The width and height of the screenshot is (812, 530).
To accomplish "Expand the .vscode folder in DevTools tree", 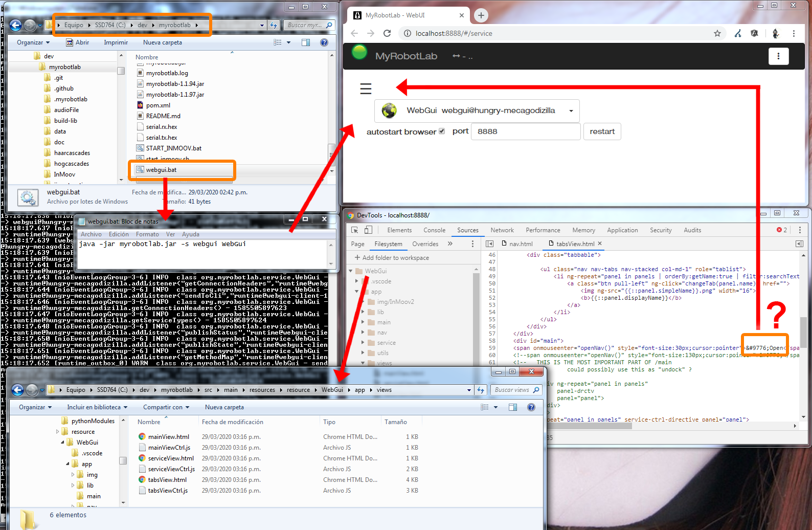I will 357,281.
